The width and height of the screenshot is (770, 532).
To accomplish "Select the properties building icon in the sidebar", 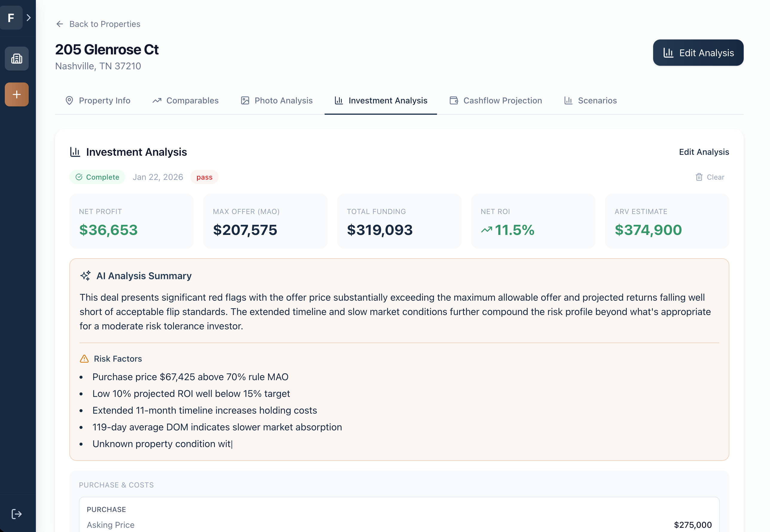I will pyautogui.click(x=16, y=59).
